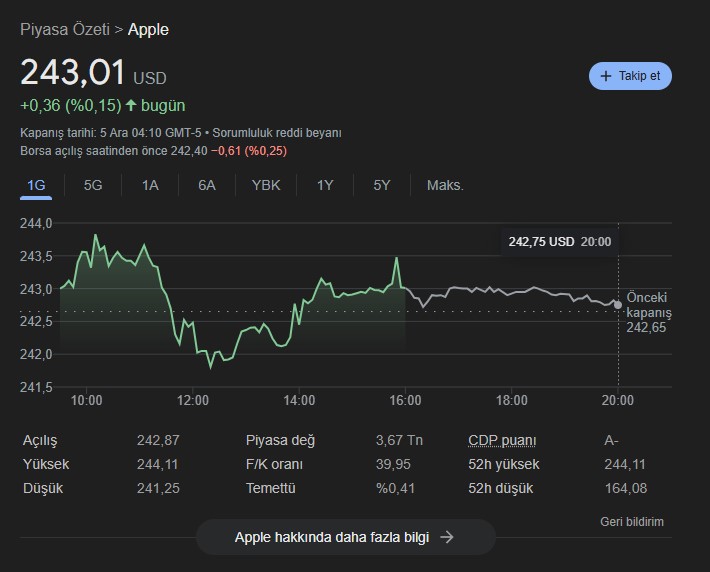Click the 243,5 price axis label
Image resolution: width=710 pixels, height=572 pixels.
pos(36,256)
